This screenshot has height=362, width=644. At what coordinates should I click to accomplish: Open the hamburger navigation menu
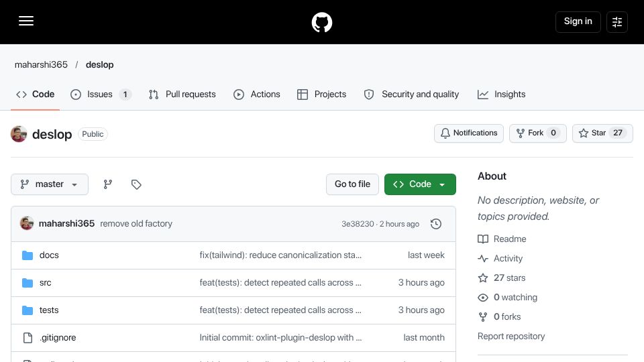pyautogui.click(x=26, y=21)
